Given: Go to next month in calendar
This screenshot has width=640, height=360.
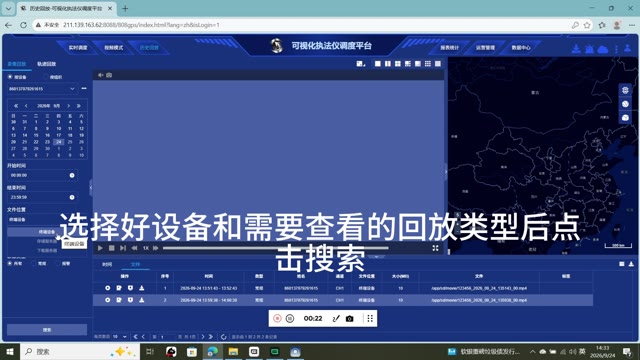Looking at the screenshot, I should click(x=69, y=106).
